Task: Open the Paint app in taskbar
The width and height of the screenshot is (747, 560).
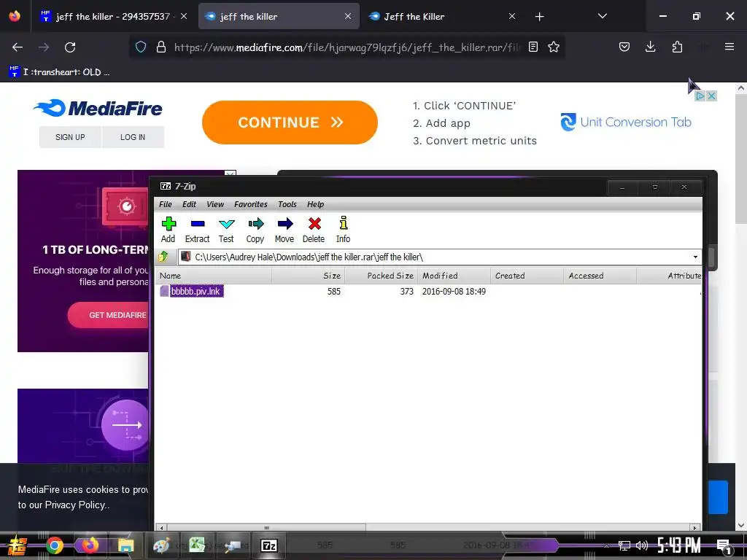Action: coord(161,545)
